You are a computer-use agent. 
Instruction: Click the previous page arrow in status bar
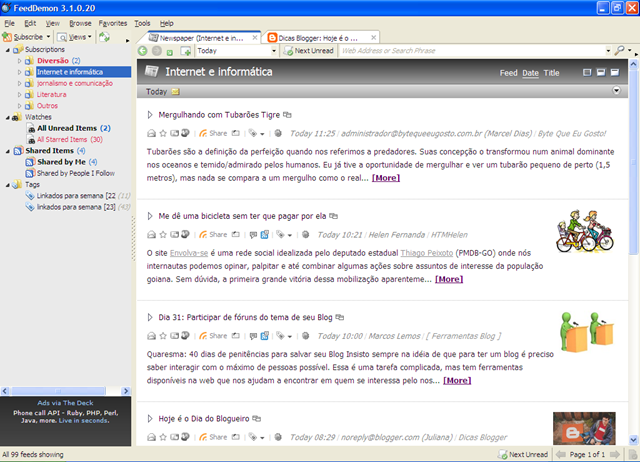tap(561, 454)
